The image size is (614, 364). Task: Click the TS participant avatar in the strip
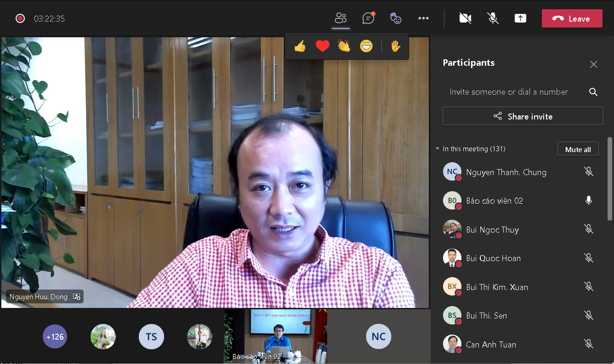tap(151, 337)
